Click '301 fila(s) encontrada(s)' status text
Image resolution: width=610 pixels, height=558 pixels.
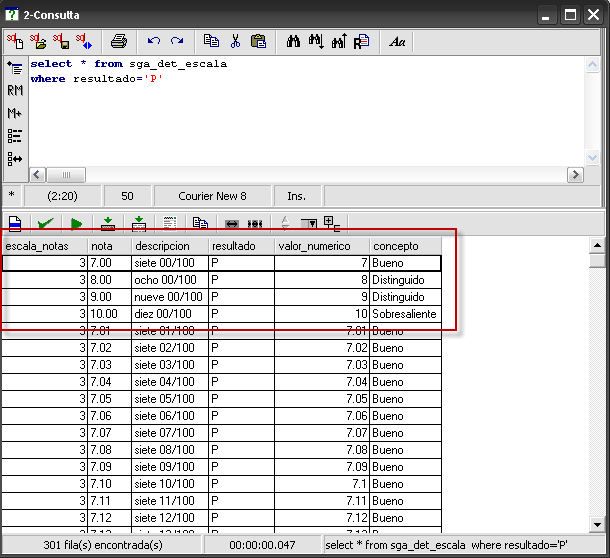(x=103, y=545)
